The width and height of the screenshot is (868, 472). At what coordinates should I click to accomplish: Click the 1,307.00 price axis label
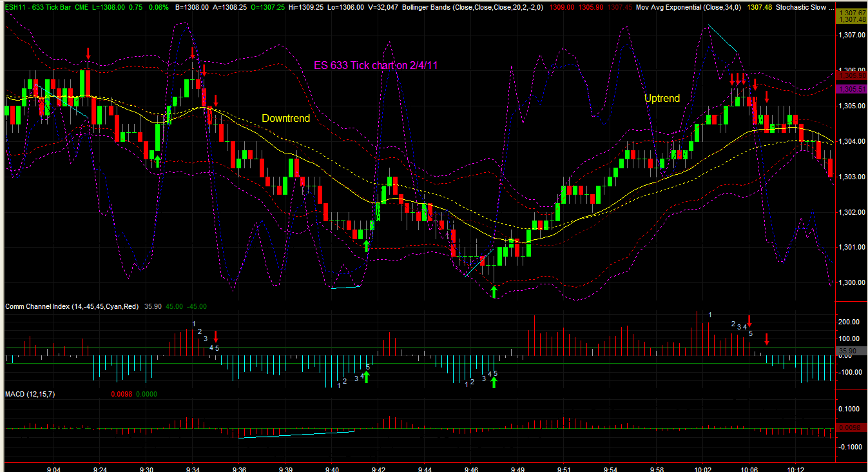(x=851, y=35)
